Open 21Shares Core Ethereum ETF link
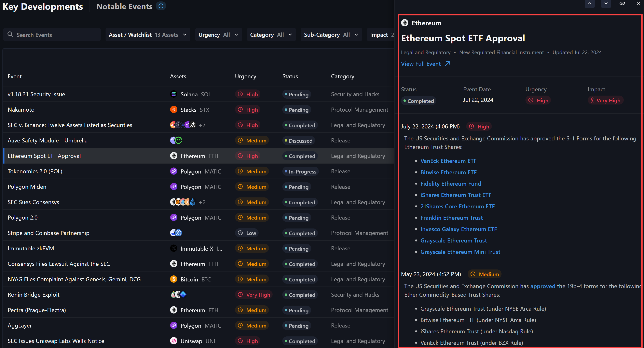 pos(457,207)
